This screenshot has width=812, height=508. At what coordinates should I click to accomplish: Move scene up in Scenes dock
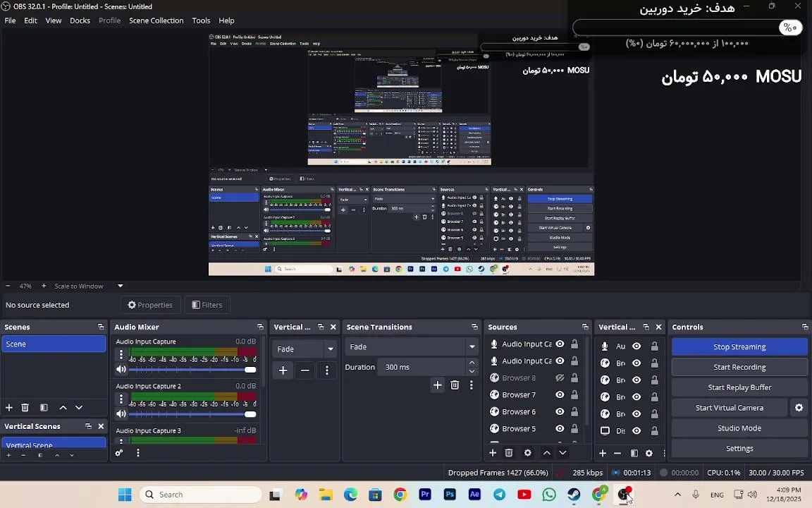point(63,407)
